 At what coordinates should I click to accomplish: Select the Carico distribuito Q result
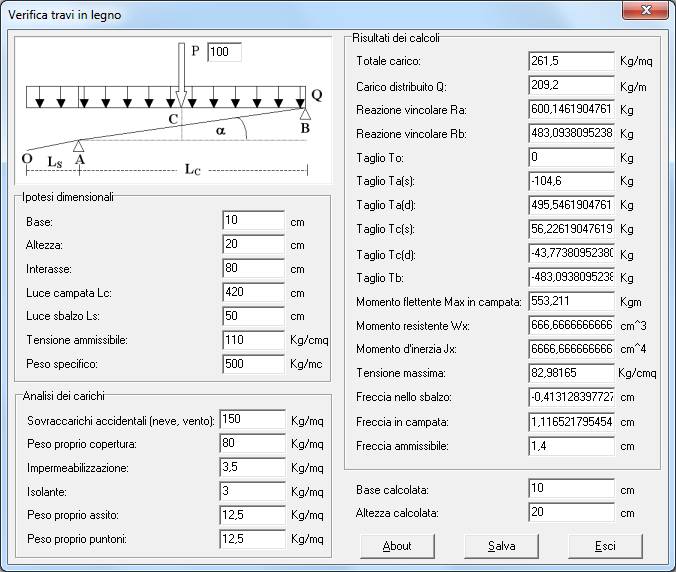click(571, 85)
